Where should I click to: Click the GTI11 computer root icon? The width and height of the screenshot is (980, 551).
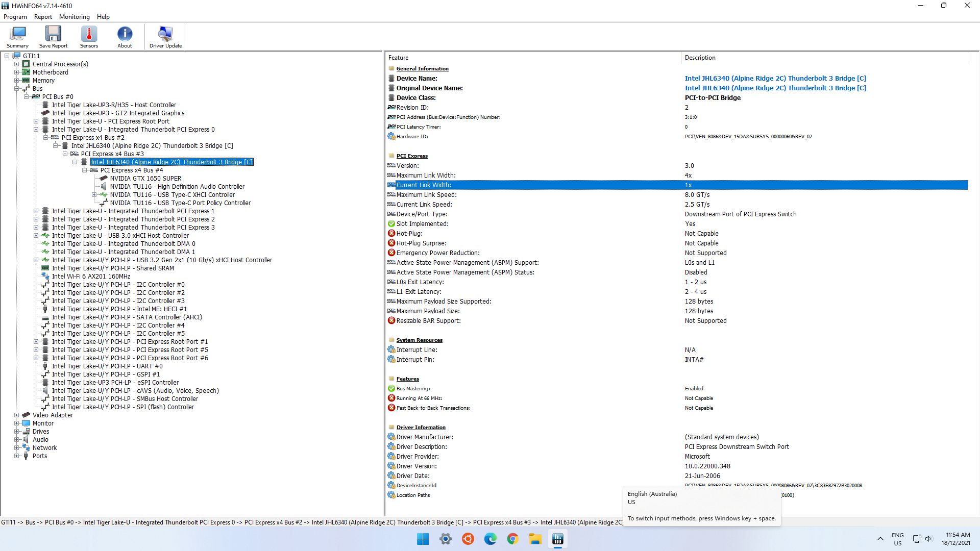pyautogui.click(x=16, y=56)
